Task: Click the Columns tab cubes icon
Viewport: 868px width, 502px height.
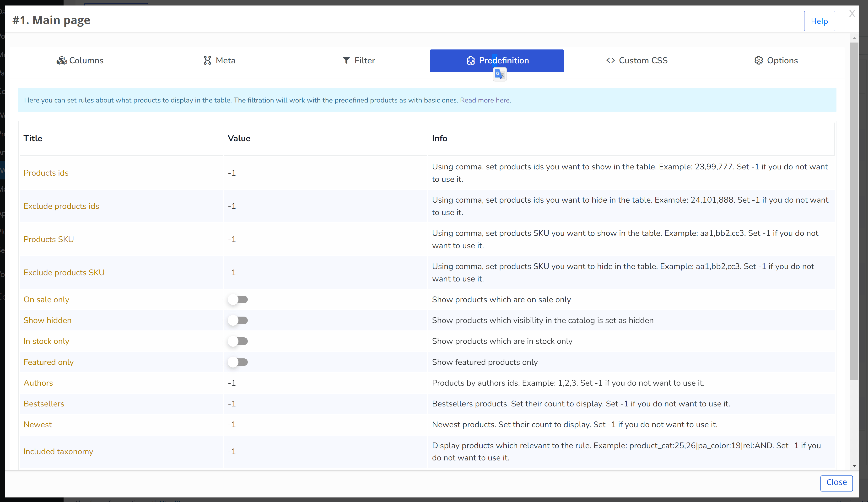Action: [62, 61]
